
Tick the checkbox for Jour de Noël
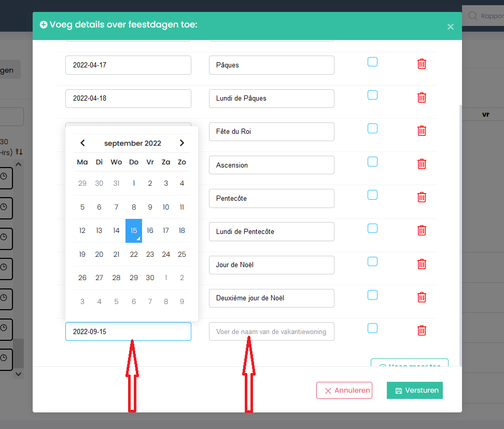(x=372, y=261)
